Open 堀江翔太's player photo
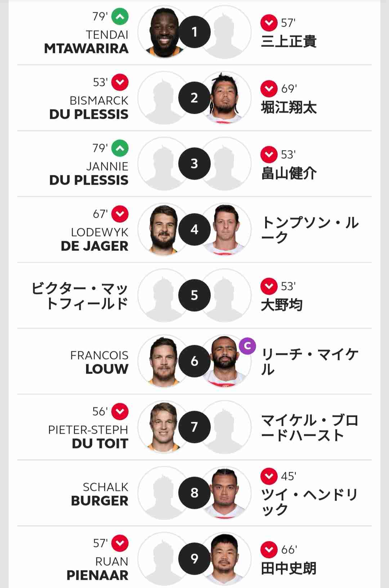Image resolution: width=389 pixels, height=588 pixels. [x=225, y=98]
